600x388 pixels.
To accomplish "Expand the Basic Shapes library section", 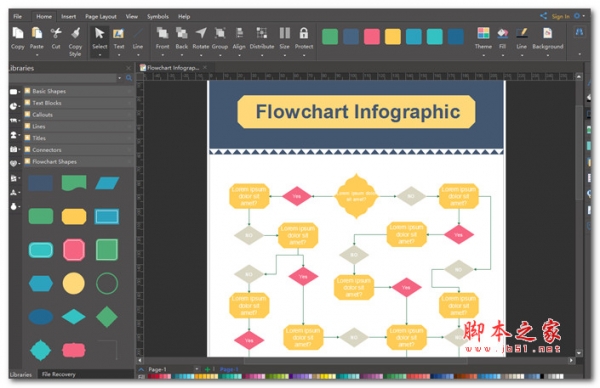I will point(78,91).
